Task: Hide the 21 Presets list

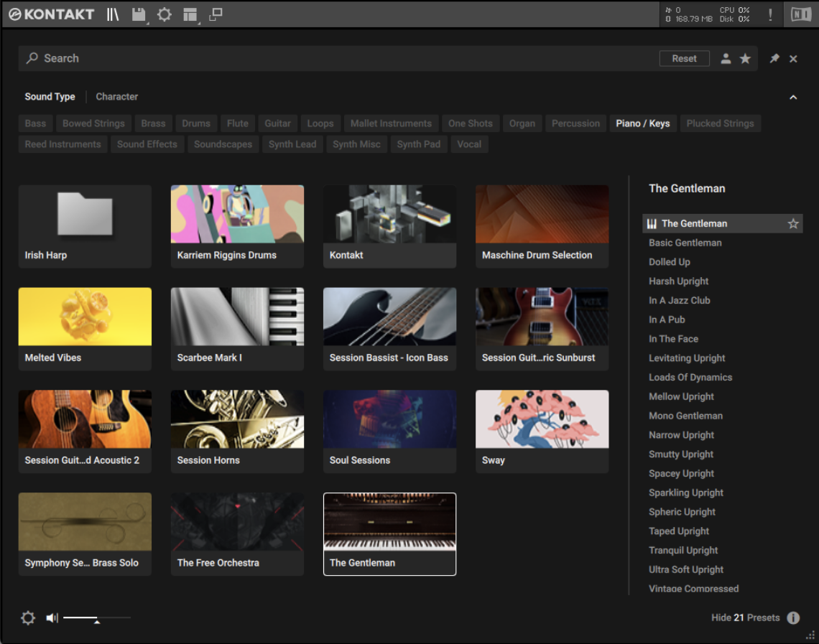Action: tap(745, 617)
